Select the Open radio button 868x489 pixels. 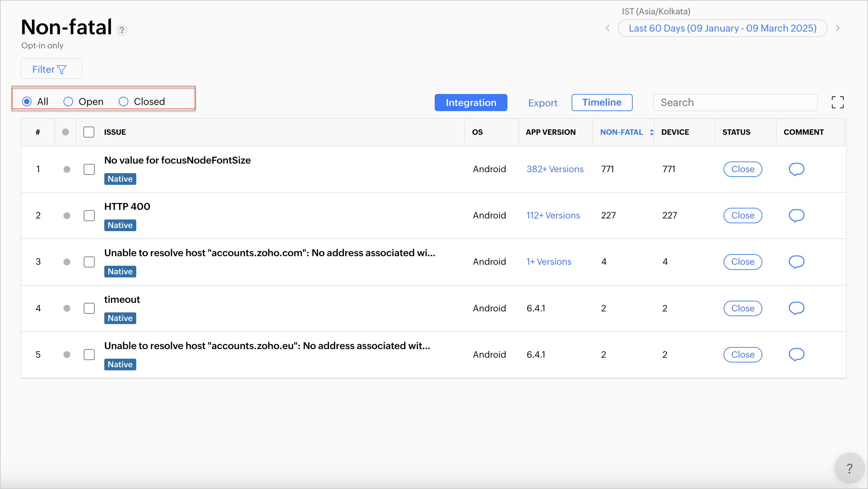point(68,102)
